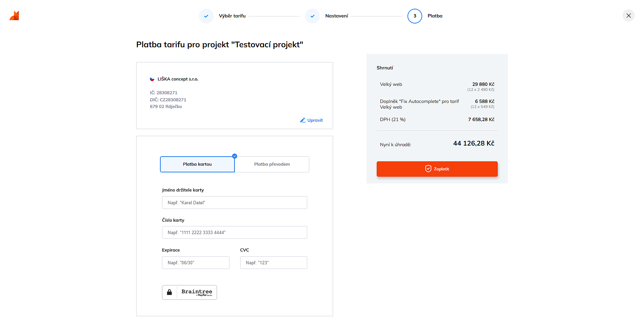This screenshot has height=331, width=644.
Task: Click the pencil edit icon in billing box
Action: tap(303, 120)
